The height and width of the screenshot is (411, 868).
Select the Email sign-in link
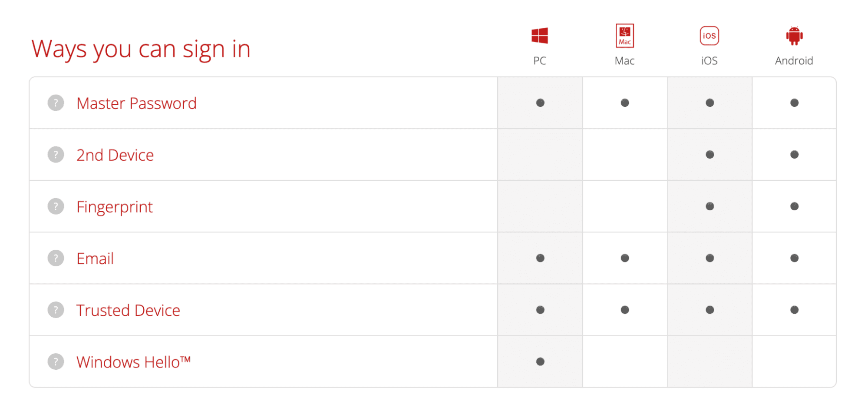click(95, 259)
